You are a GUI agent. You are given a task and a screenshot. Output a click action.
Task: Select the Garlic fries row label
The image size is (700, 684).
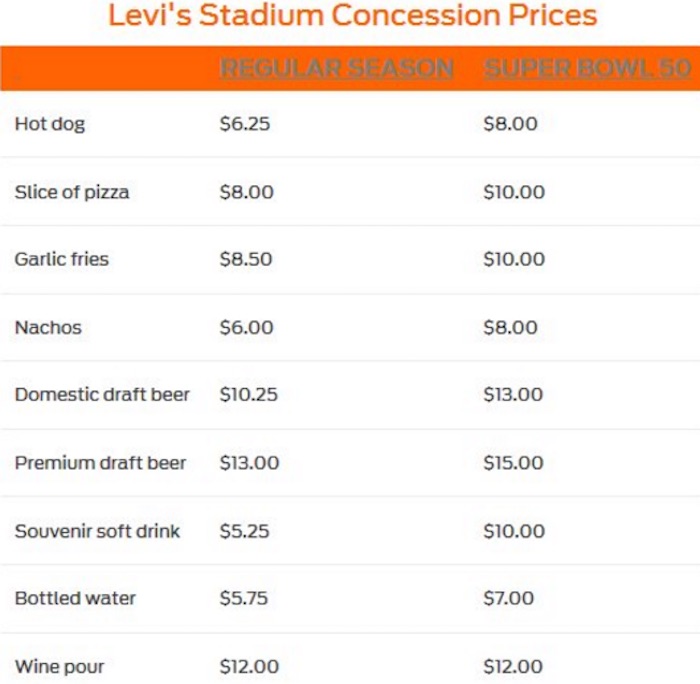click(x=62, y=259)
